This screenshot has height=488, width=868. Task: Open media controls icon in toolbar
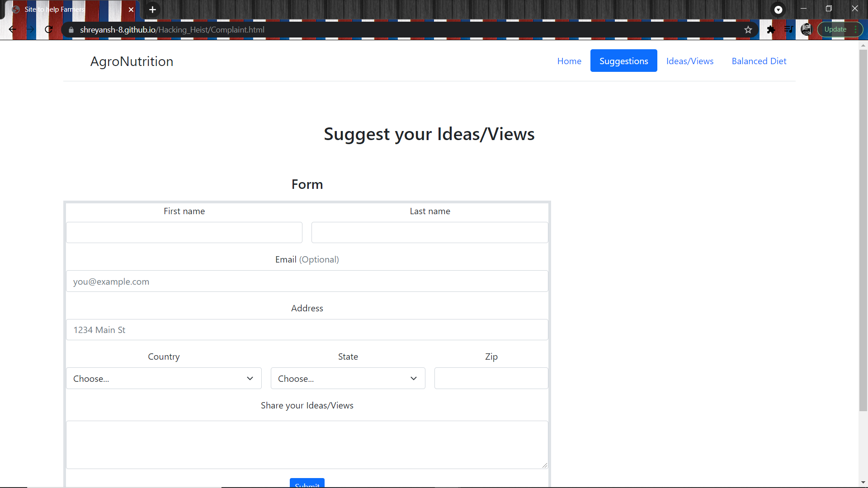(x=788, y=29)
